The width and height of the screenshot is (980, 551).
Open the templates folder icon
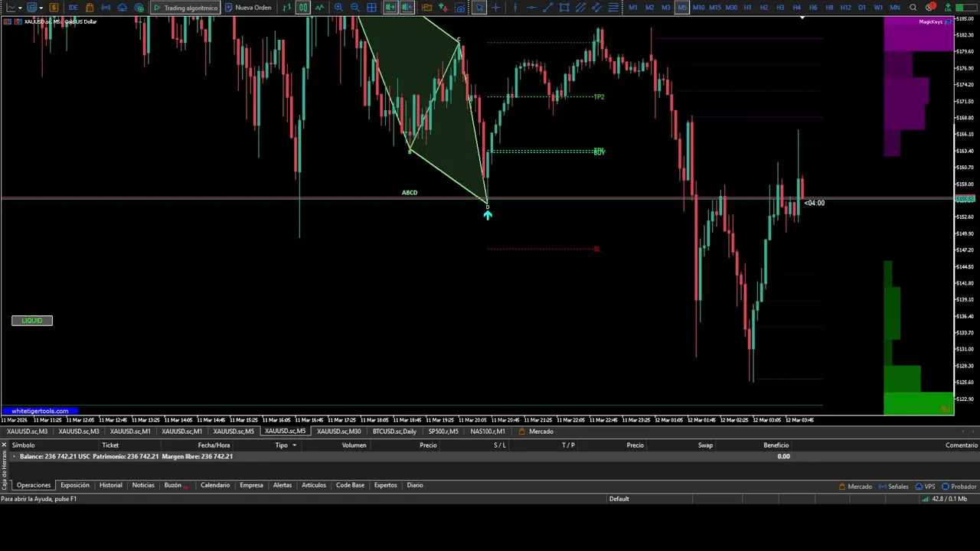tap(426, 8)
